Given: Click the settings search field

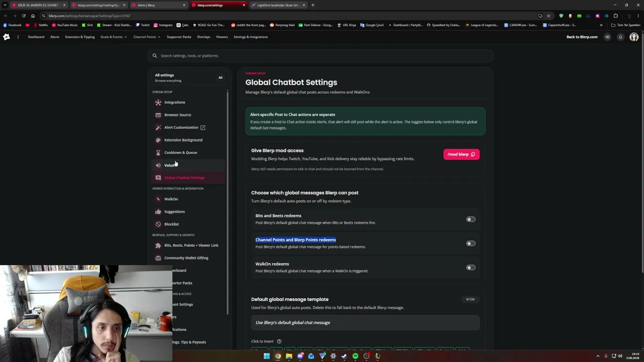Looking at the screenshot, I should point(320,56).
